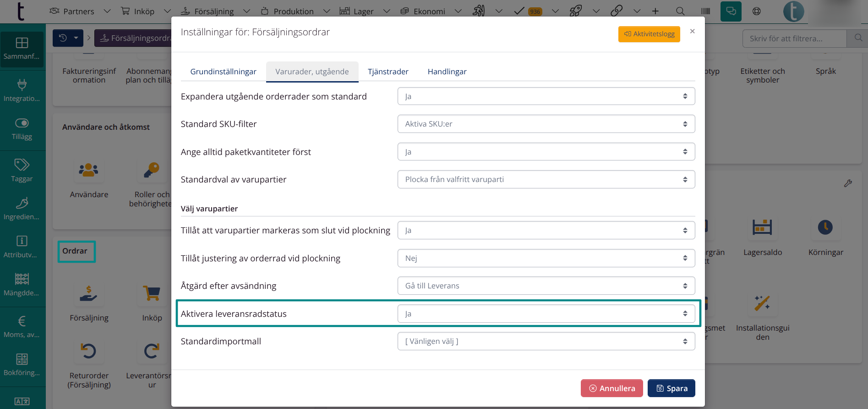
Task: Open 'Standardval av varupartier' dropdown
Action: point(546,179)
